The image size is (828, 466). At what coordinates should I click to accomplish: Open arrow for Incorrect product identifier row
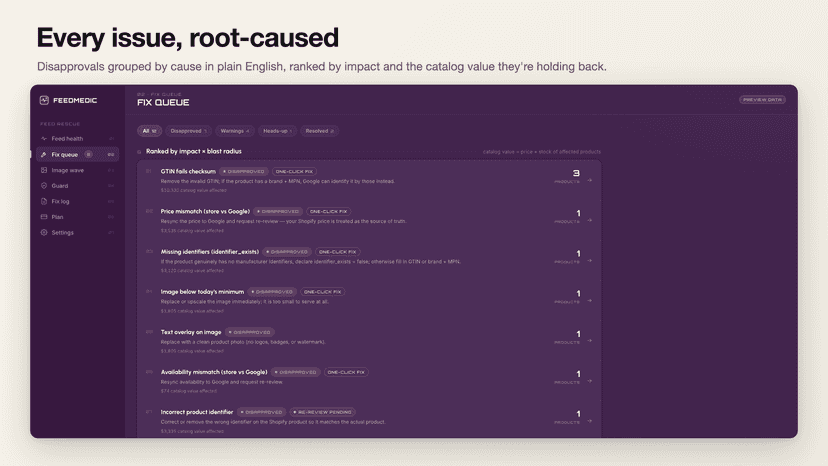point(590,421)
